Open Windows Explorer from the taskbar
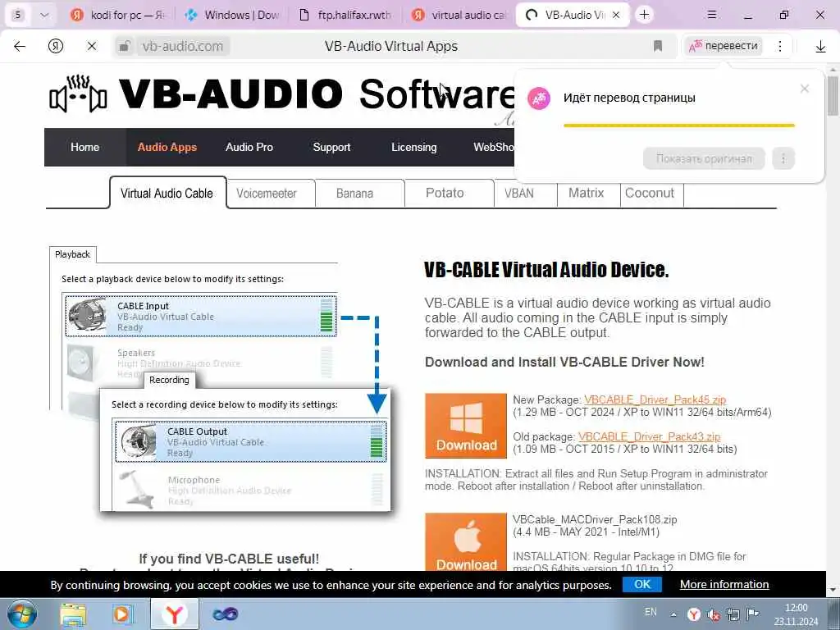The image size is (840, 630). [x=73, y=614]
